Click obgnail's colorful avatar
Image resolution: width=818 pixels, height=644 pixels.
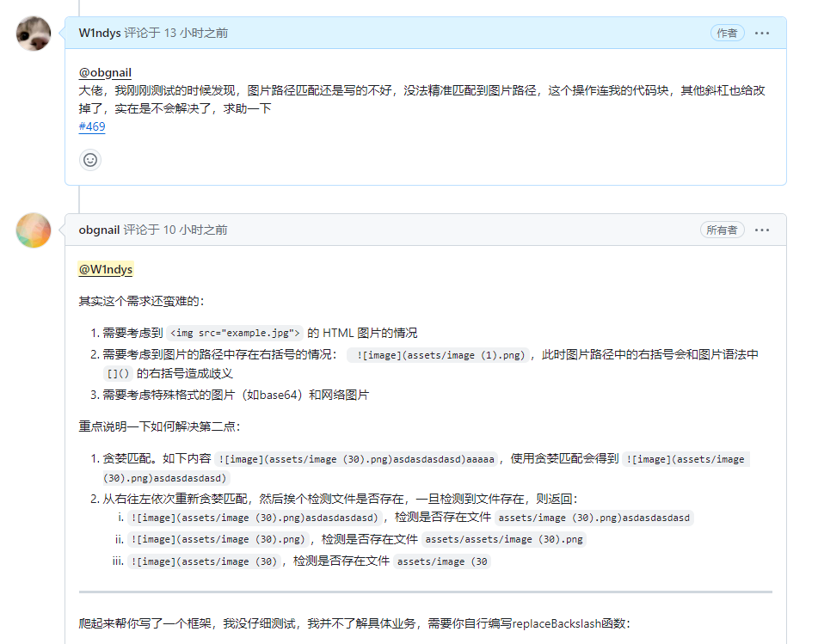pyautogui.click(x=34, y=230)
